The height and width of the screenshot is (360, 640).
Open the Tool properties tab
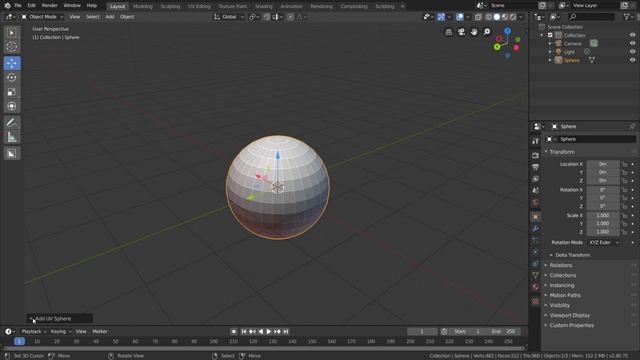[x=536, y=141]
